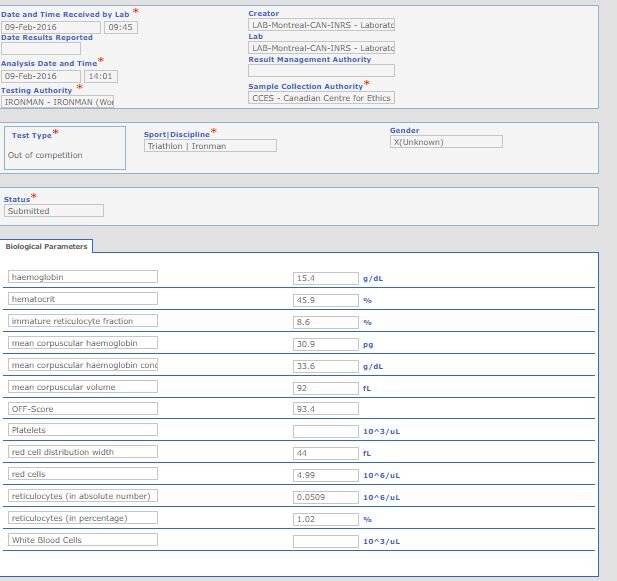The image size is (617, 581).
Task: Click the empty Date Results Reported field
Action: tap(41, 48)
